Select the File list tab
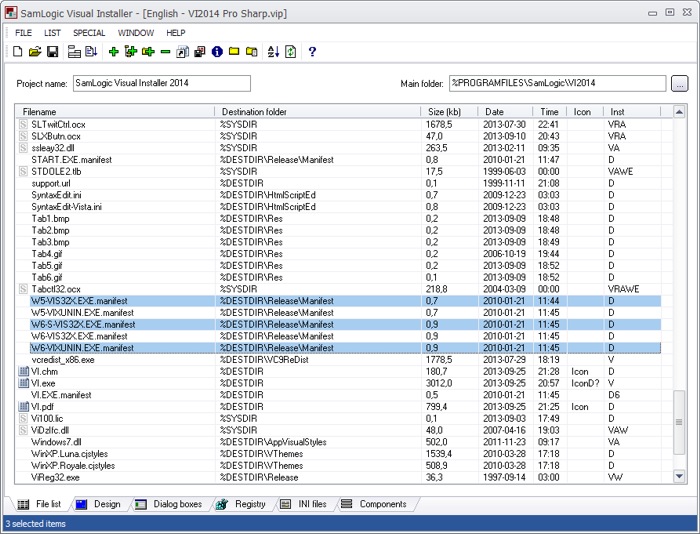The image size is (700, 534). [39, 504]
